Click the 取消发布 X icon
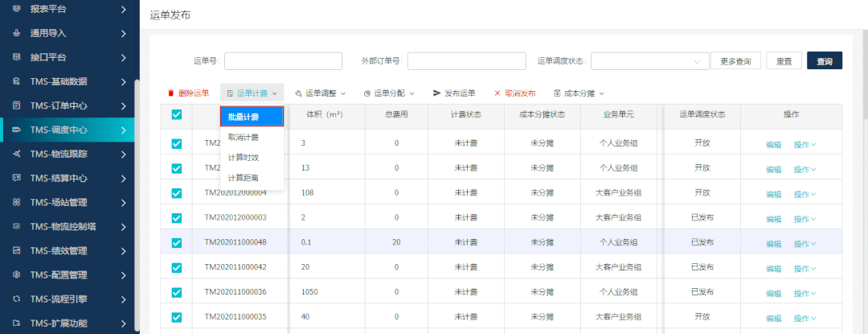Screen dimensions: 868x334 coord(497,93)
